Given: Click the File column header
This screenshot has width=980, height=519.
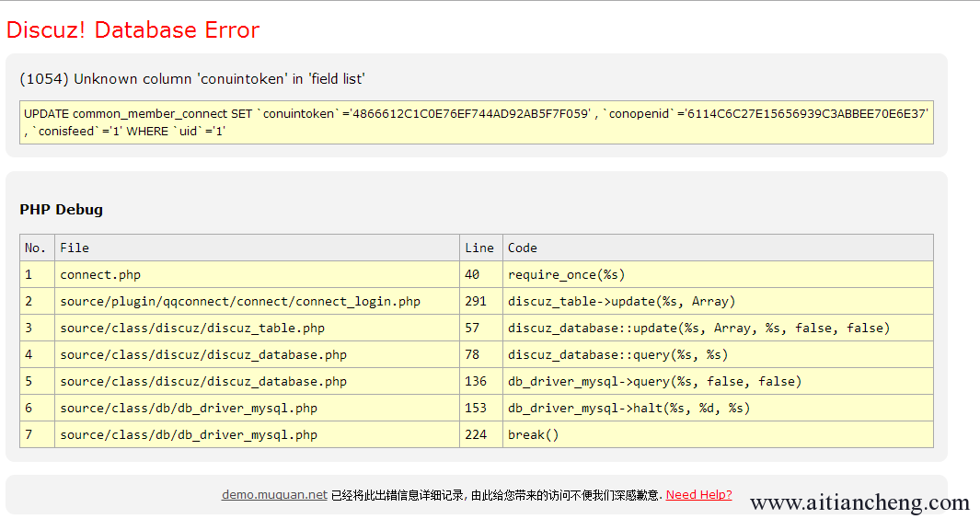Looking at the screenshot, I should (257, 248).
